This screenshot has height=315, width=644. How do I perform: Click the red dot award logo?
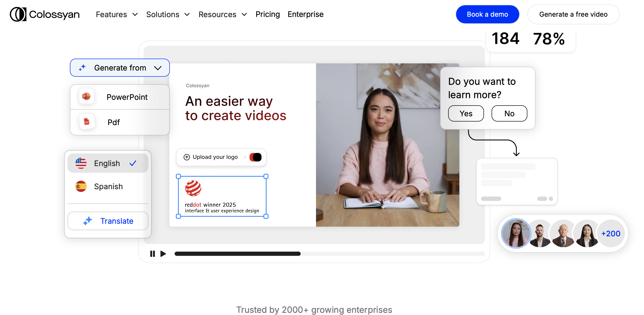click(193, 188)
